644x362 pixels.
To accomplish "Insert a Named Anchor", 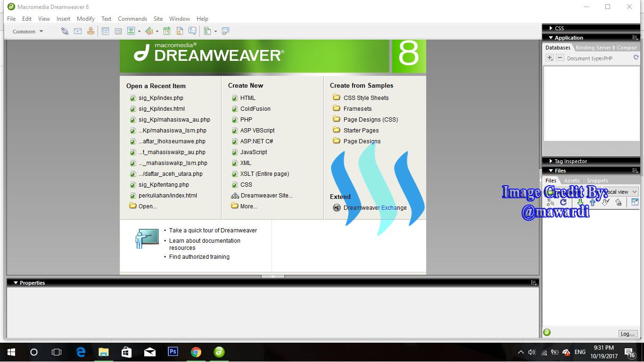I will [91, 31].
